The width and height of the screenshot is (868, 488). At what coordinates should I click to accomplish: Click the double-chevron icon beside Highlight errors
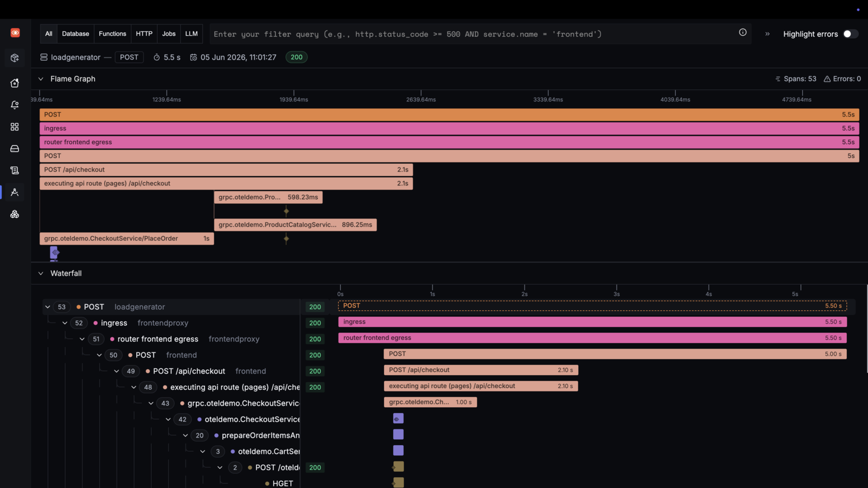click(x=768, y=34)
